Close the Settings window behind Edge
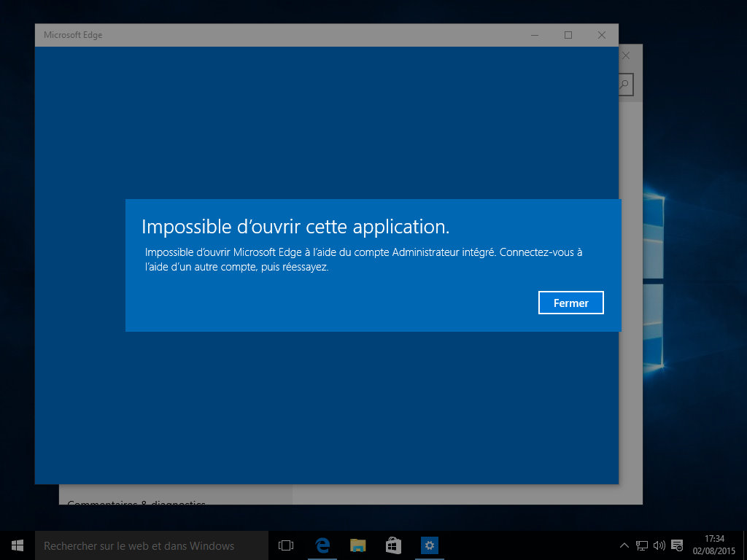747x560 pixels. click(x=626, y=55)
